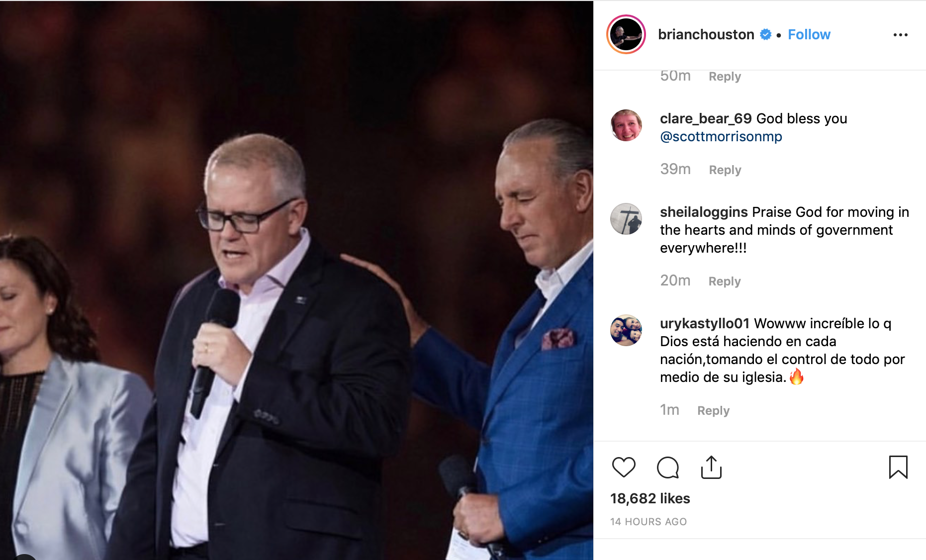Share the post via the share icon

point(711,467)
